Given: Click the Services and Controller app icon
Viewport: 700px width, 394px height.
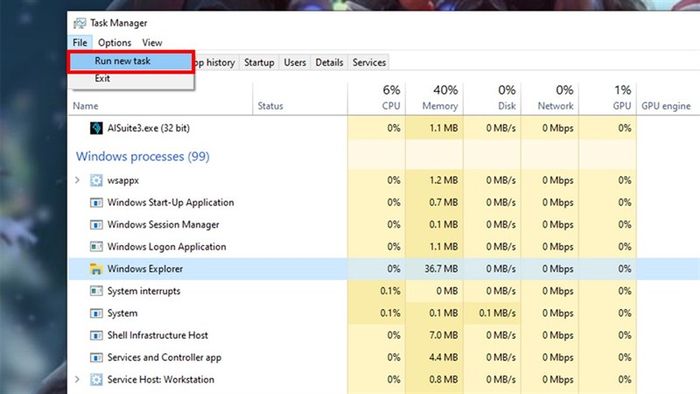Looking at the screenshot, I should coord(96,357).
